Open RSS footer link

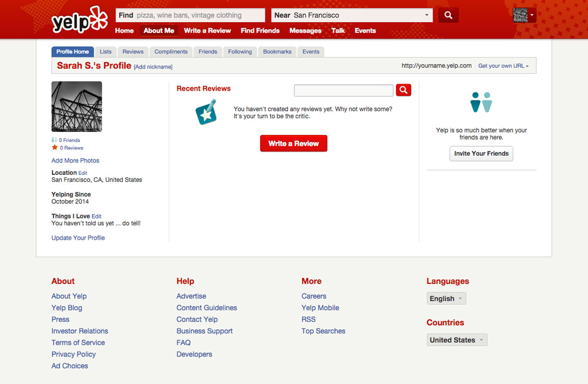click(x=308, y=319)
